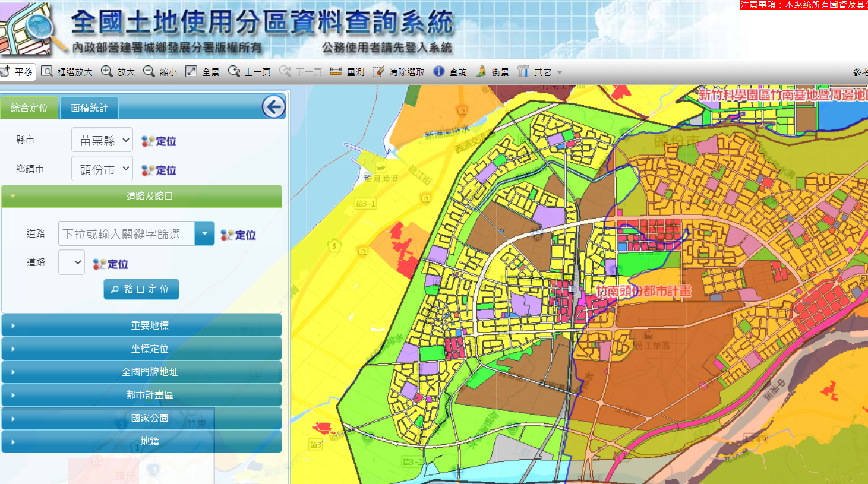Screen dimensions: 868x484
Task: Go back with 上一頁 previous view
Action: [250, 72]
